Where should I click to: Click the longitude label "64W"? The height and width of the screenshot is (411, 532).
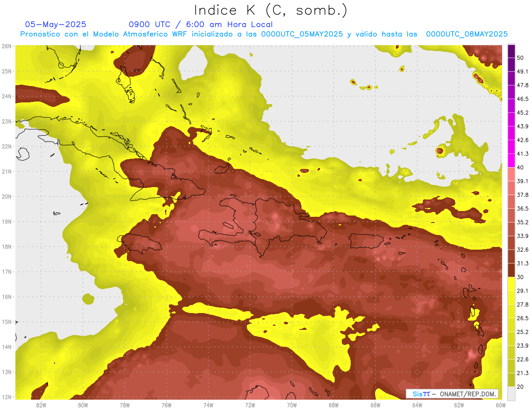tap(417, 405)
